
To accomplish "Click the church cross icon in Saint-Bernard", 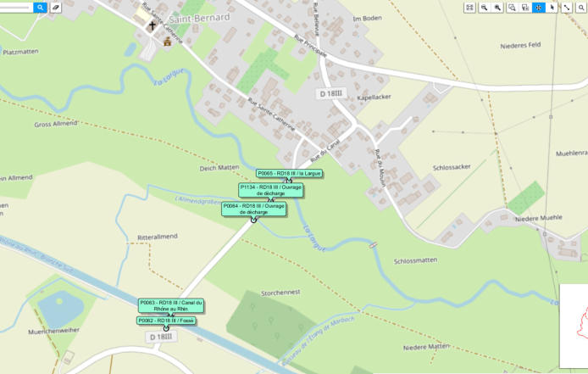I will pos(153,26).
